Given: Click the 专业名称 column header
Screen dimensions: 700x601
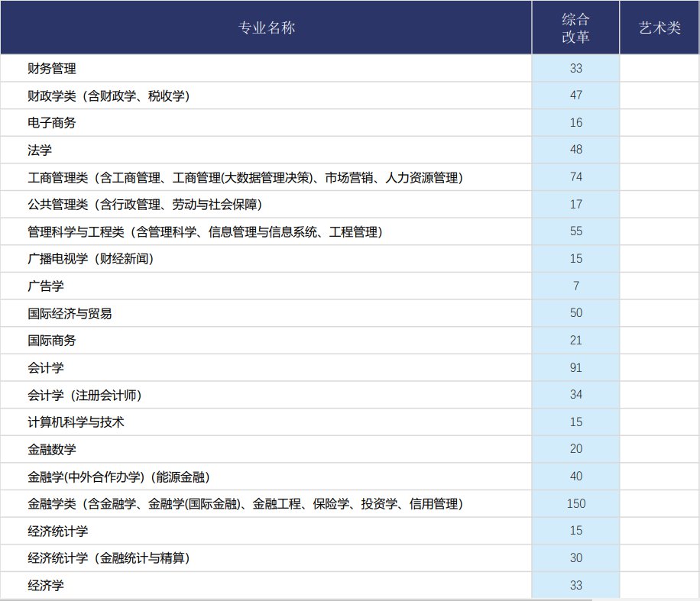Looking at the screenshot, I should 266,27.
